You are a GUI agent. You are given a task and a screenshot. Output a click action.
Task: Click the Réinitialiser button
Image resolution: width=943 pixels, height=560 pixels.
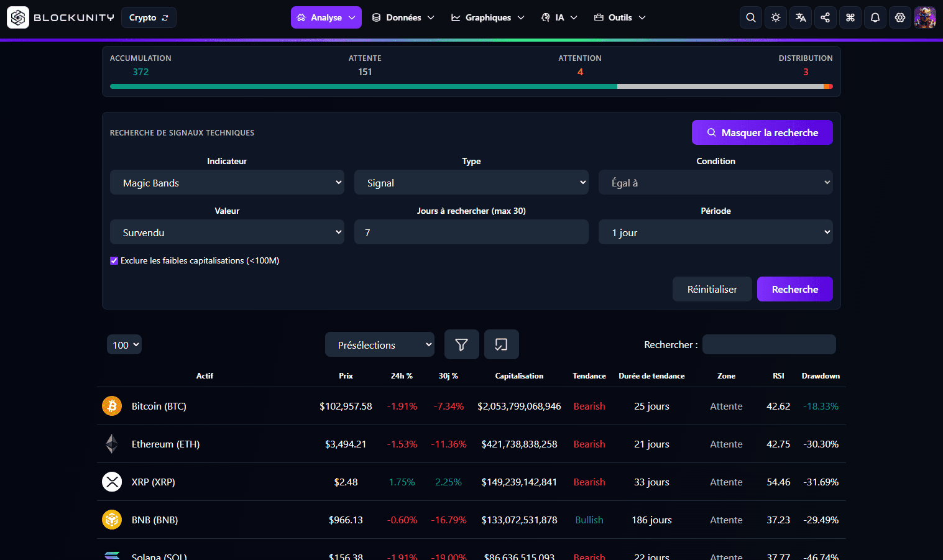[712, 289]
